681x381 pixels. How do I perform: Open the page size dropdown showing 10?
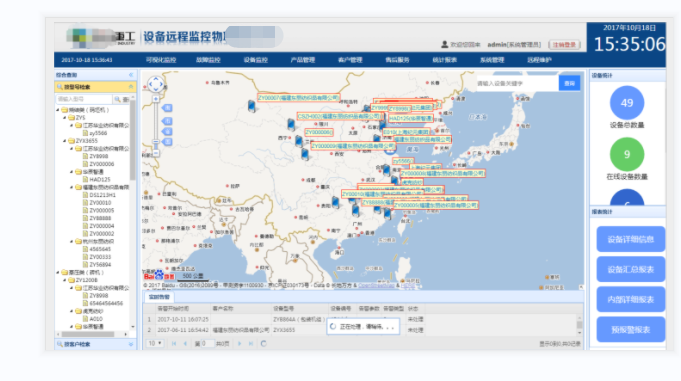click(155, 344)
